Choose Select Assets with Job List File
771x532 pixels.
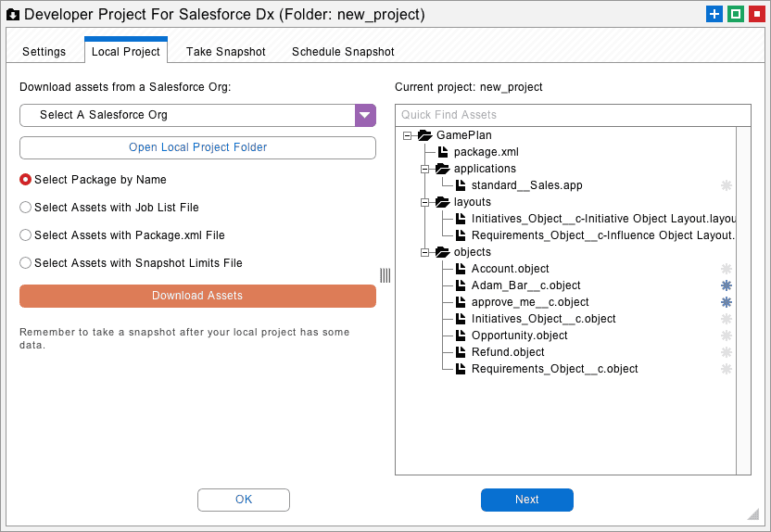coord(26,208)
